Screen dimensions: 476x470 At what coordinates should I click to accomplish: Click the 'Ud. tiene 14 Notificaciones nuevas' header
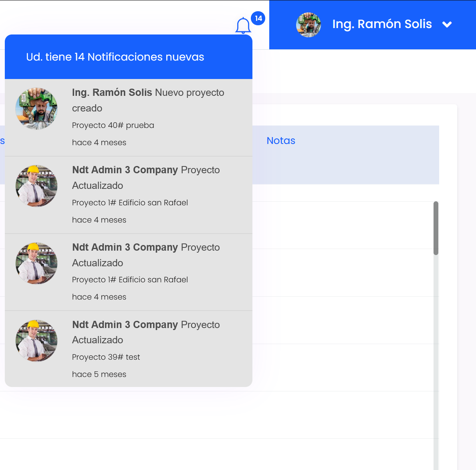click(x=115, y=57)
